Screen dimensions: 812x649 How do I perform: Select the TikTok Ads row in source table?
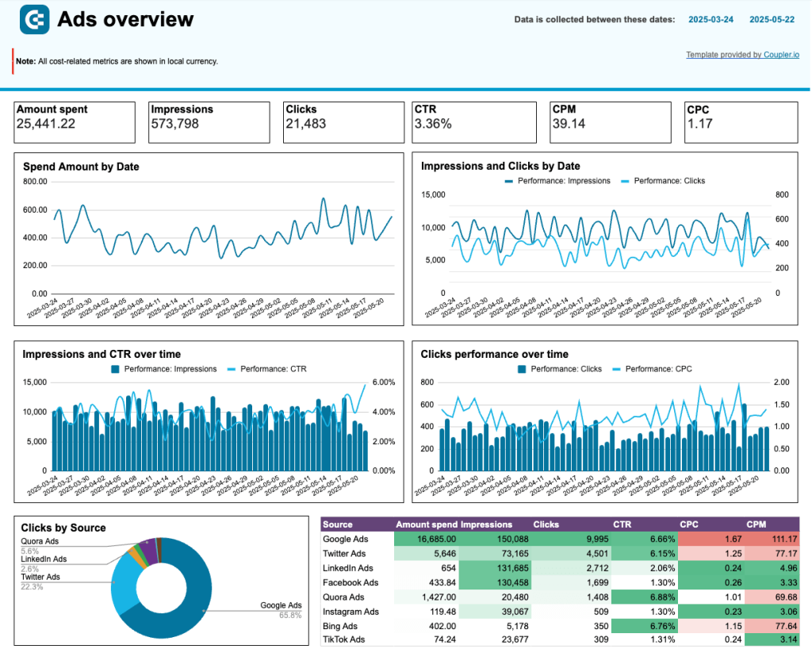[560, 639]
